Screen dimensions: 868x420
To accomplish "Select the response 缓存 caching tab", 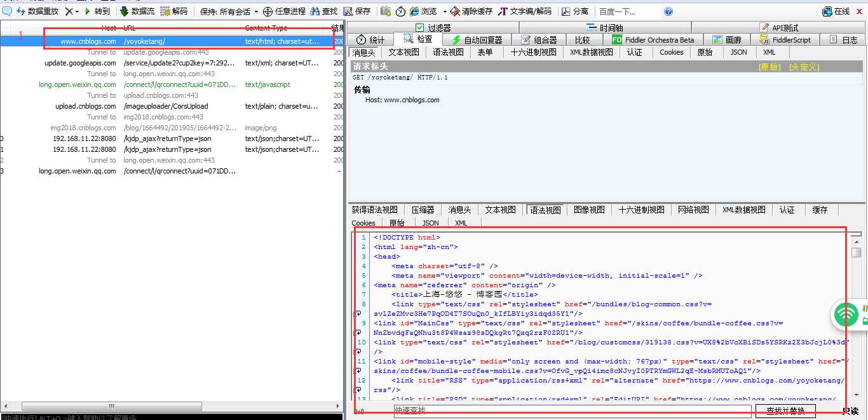I will tap(820, 210).
